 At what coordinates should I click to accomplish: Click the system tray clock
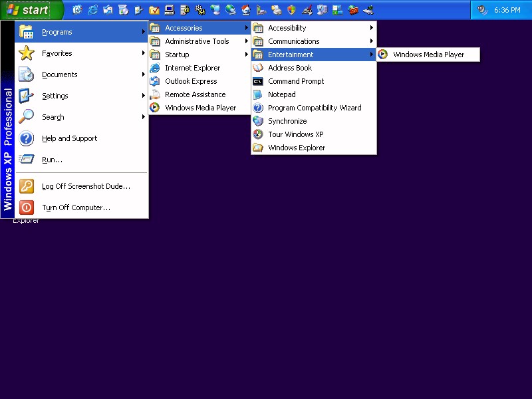507,10
